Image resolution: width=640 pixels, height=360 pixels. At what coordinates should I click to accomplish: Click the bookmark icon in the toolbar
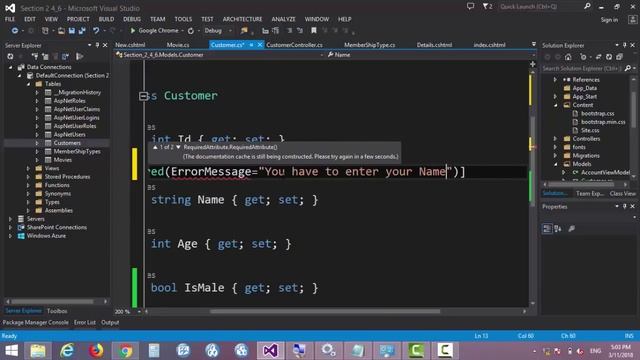313,31
